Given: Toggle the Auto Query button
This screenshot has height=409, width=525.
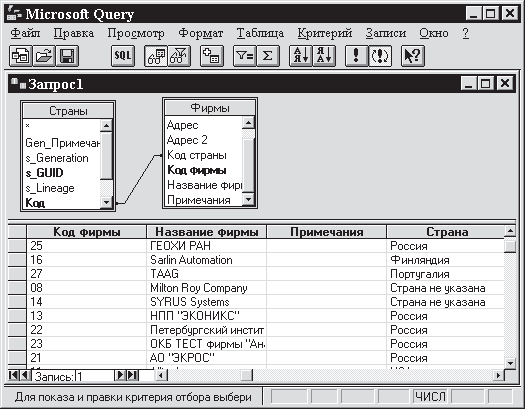Looking at the screenshot, I should click(x=380, y=56).
